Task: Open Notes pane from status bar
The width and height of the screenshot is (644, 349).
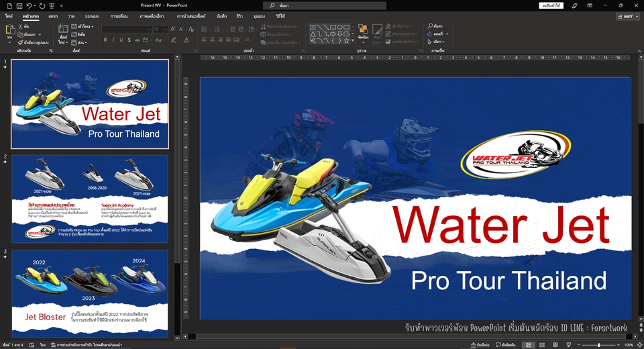Action: click(480, 345)
